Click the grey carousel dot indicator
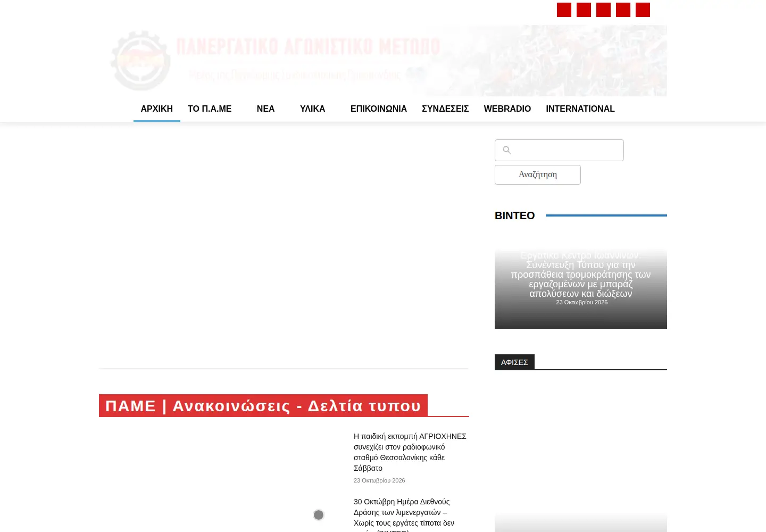The width and height of the screenshot is (766, 532). coord(319,515)
